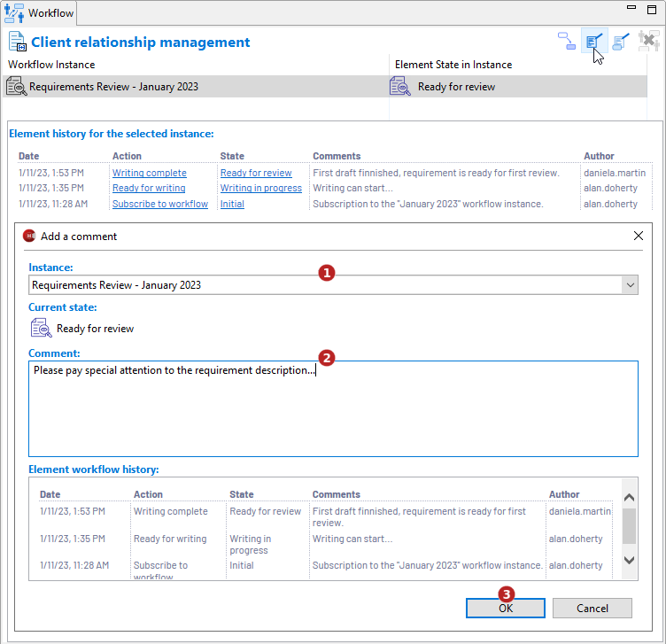Close the Add a comment dialog

(x=638, y=236)
